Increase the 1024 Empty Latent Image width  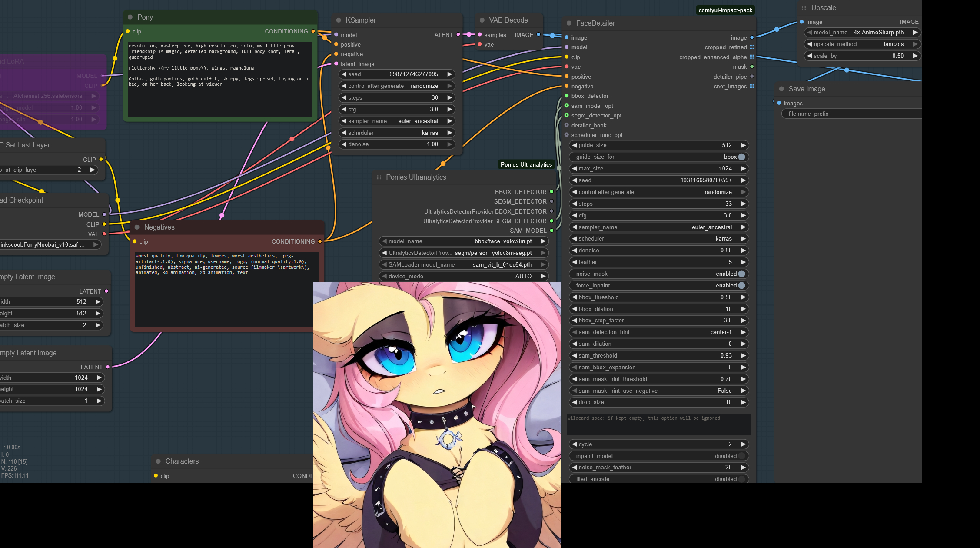(x=99, y=378)
